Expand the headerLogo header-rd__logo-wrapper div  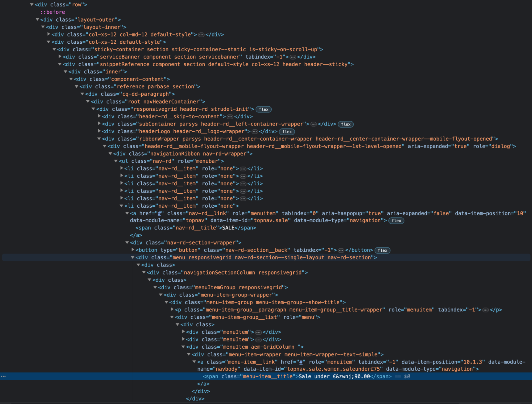[x=99, y=131]
